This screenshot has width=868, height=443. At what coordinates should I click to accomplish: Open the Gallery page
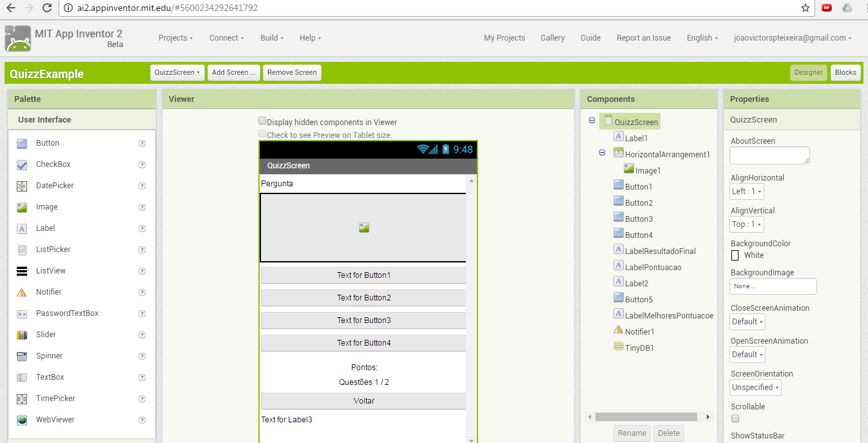[553, 38]
